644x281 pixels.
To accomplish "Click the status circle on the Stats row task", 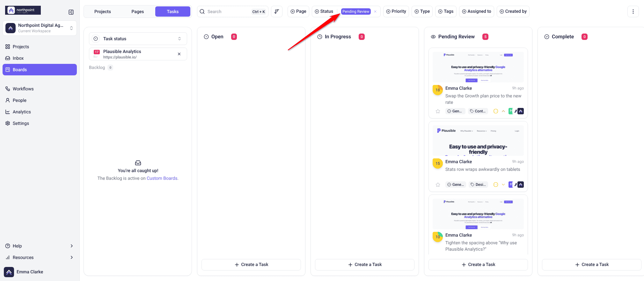I will click(496, 185).
